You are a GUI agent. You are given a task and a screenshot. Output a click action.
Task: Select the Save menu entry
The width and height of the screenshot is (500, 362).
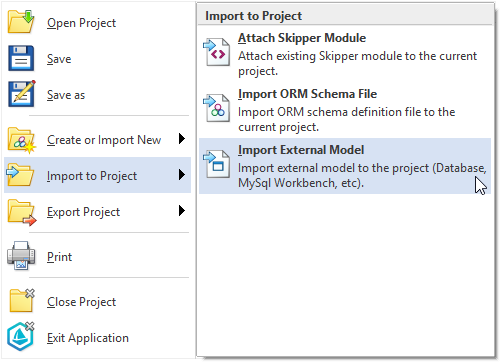click(x=97, y=59)
